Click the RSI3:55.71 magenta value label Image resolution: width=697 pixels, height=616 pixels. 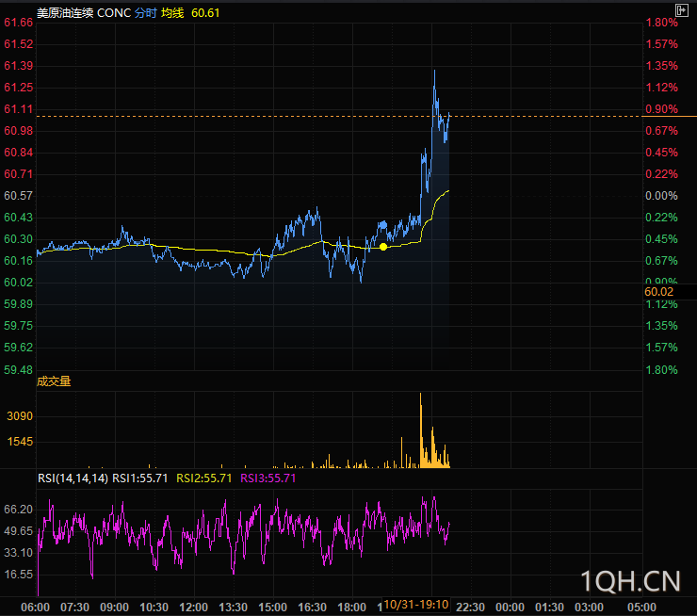point(268,478)
